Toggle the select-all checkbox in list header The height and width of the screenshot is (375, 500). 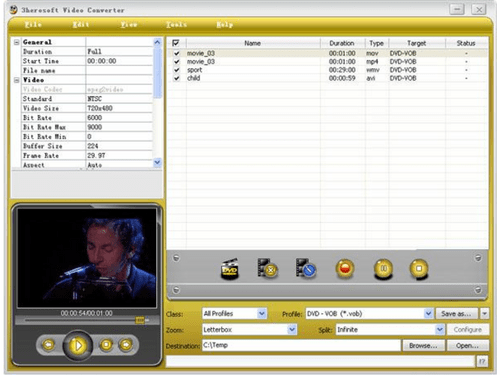[176, 43]
